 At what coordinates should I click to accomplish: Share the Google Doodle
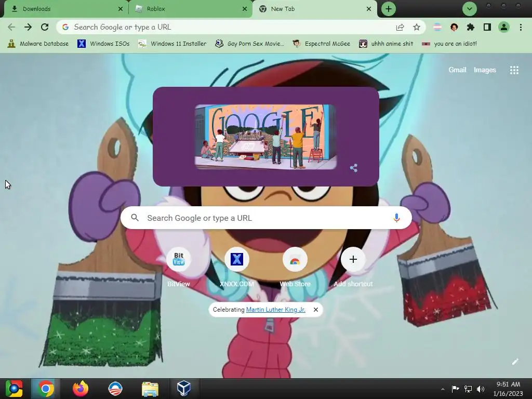click(353, 168)
